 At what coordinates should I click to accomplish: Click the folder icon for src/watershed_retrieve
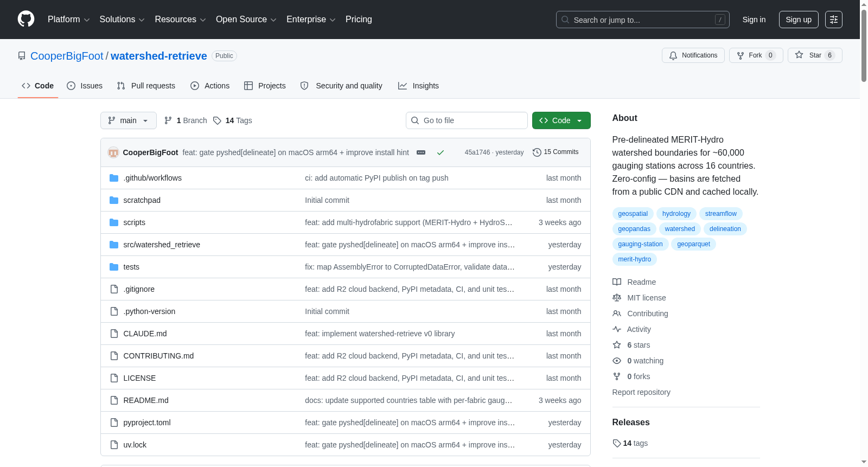pyautogui.click(x=114, y=245)
